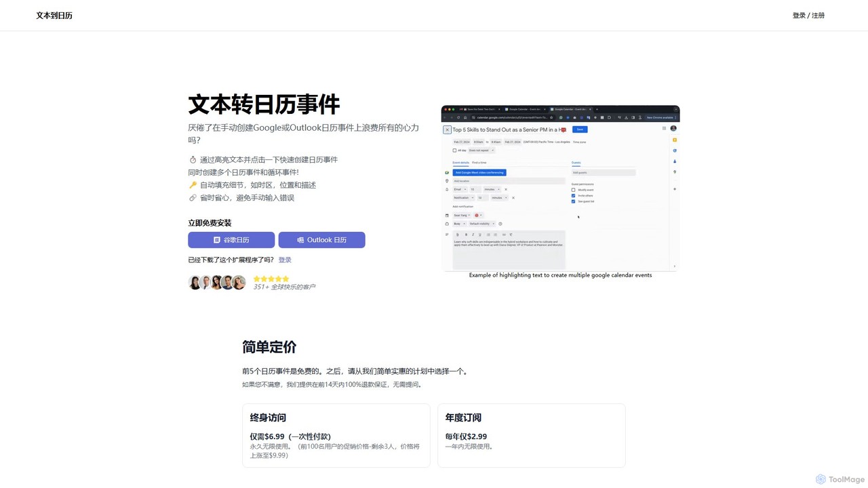Image resolution: width=868 pixels, height=488 pixels.
Task: Uncheck the Invite others guest permission
Action: (573, 196)
